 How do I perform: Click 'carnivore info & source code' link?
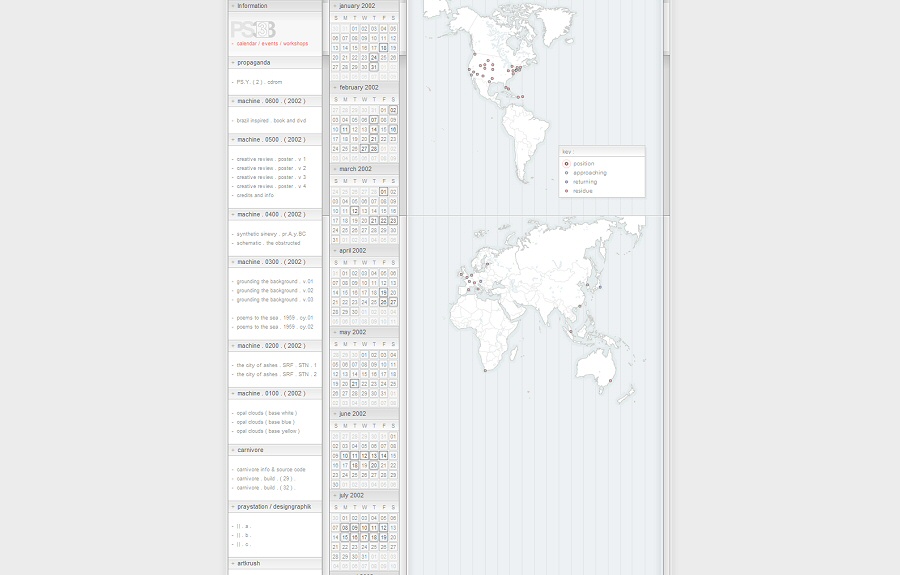coord(271,469)
